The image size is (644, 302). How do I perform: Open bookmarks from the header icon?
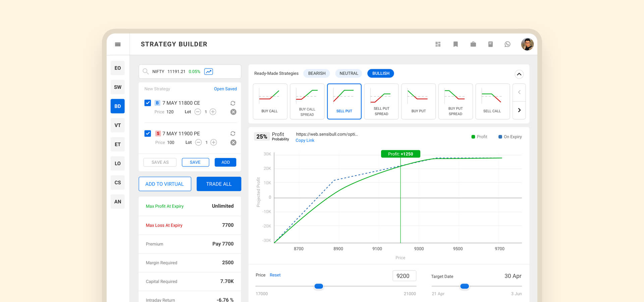point(455,44)
